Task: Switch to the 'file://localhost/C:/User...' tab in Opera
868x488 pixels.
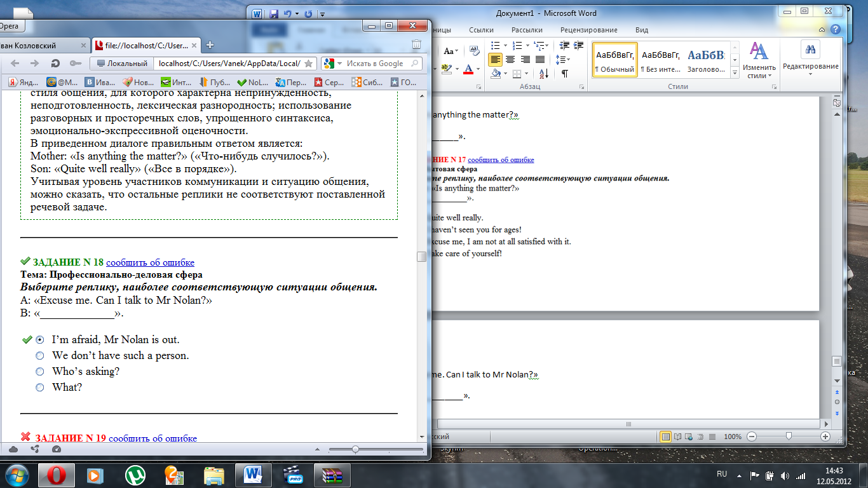Action: coord(146,45)
